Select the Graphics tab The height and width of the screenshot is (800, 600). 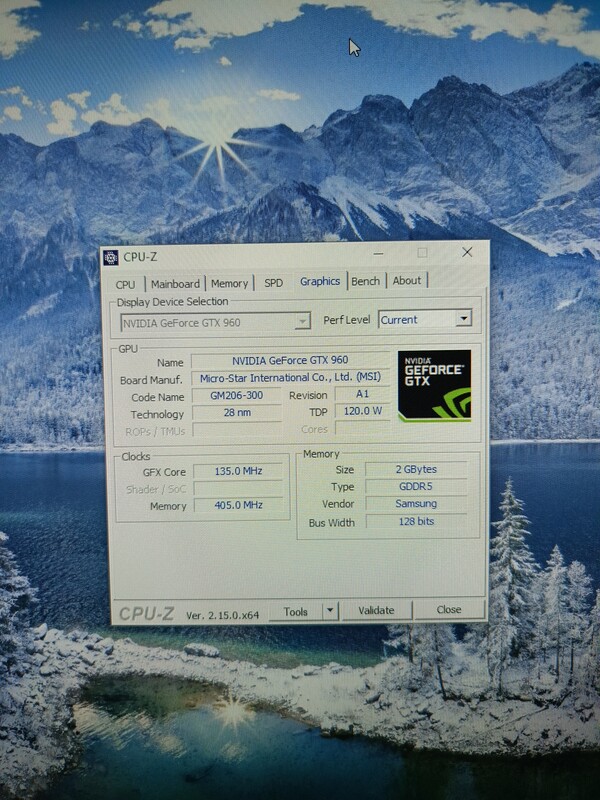coord(320,281)
